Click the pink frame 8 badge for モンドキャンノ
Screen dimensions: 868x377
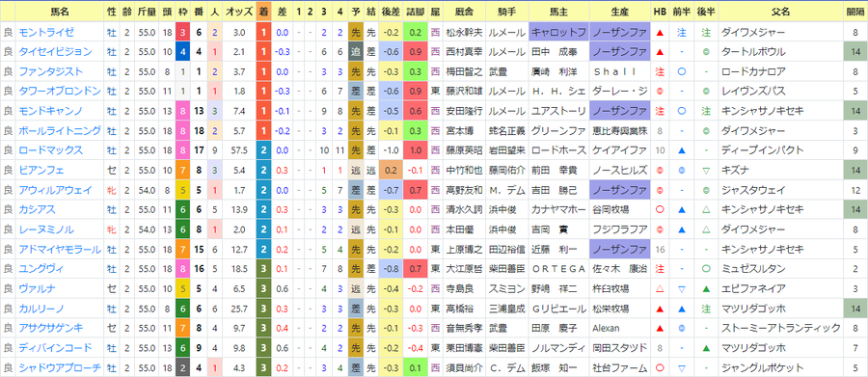point(183,111)
